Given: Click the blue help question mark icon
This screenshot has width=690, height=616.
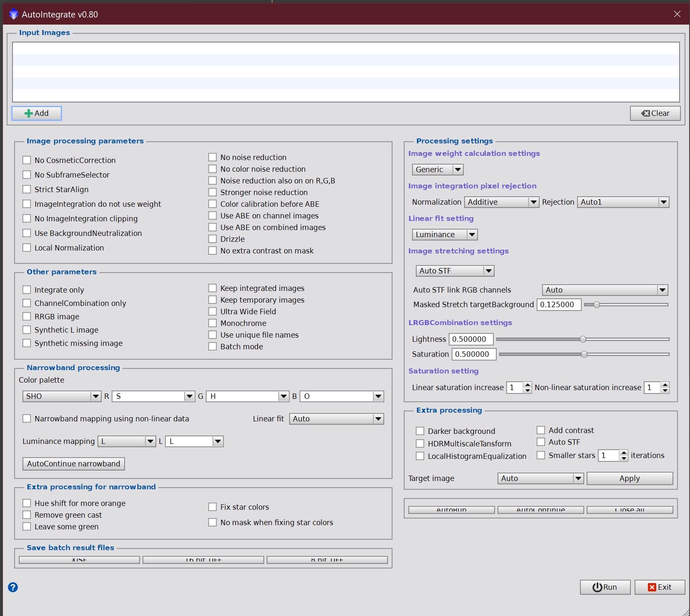Looking at the screenshot, I should point(13,587).
